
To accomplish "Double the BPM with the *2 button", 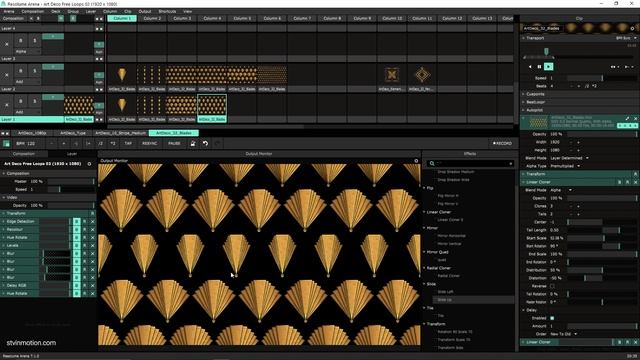I will tap(113, 144).
